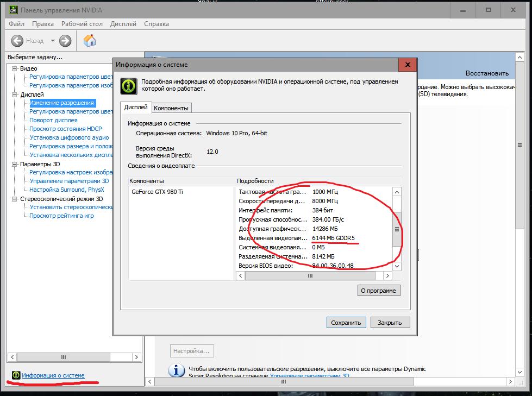Screen dimensions: 532x396
Task: Open the Дисплей menu in menu bar
Action: 123,24
